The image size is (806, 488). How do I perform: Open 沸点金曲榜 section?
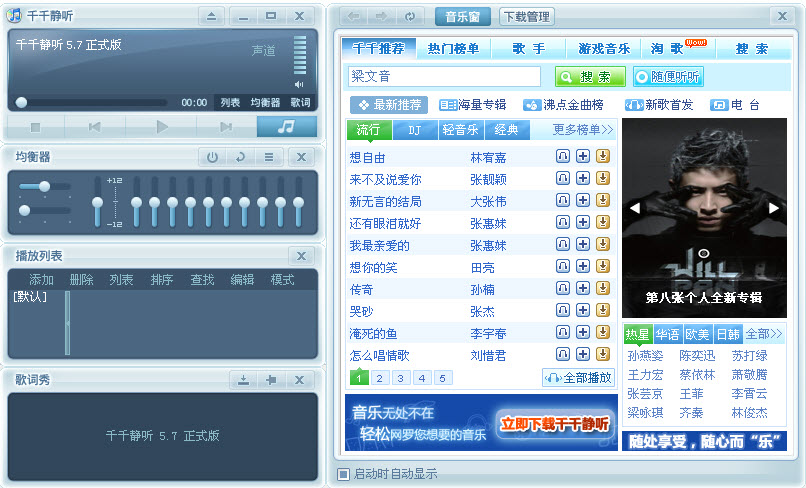pyautogui.click(x=563, y=105)
